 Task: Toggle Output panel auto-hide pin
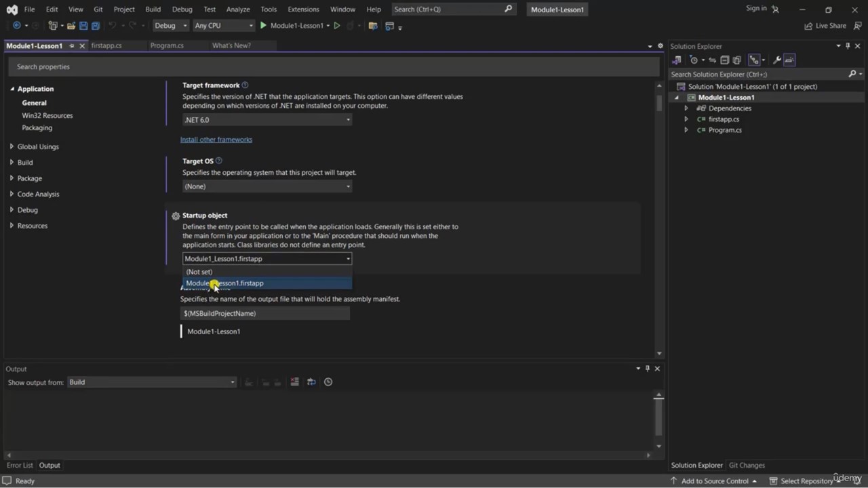647,368
